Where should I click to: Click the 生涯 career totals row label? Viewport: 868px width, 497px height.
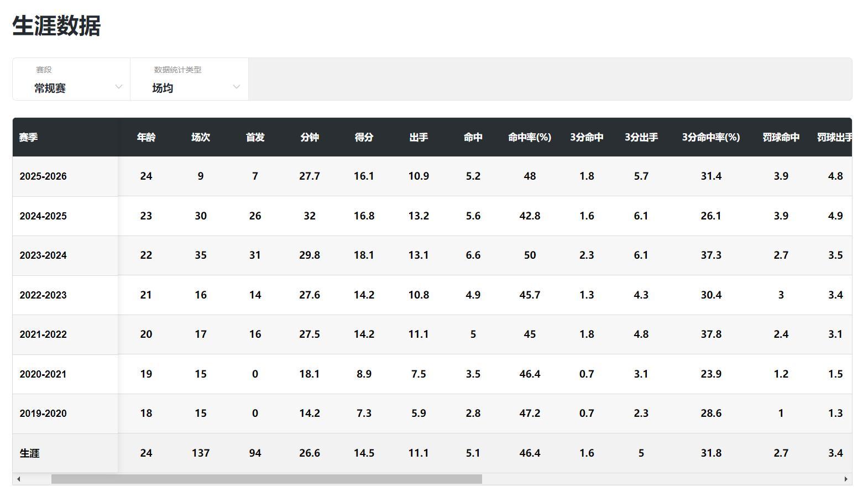point(30,453)
